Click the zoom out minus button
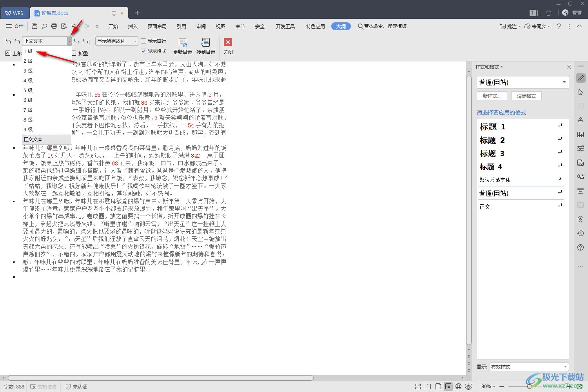This screenshot has height=392, width=588. tap(501, 387)
